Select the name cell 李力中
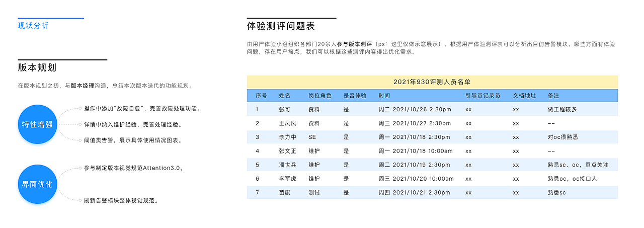Image resolution: width=644 pixels, height=228 pixels. pos(288,137)
